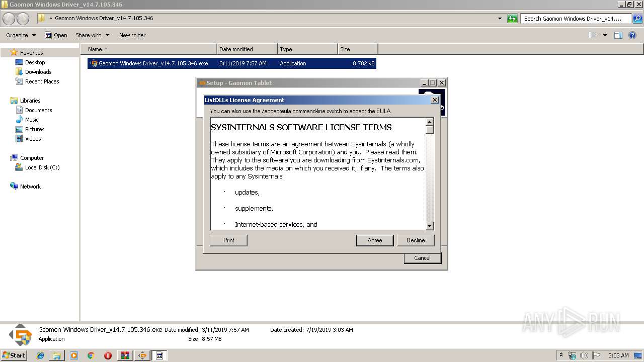
Task: Launch Chrome from taskbar
Action: [x=91, y=355]
